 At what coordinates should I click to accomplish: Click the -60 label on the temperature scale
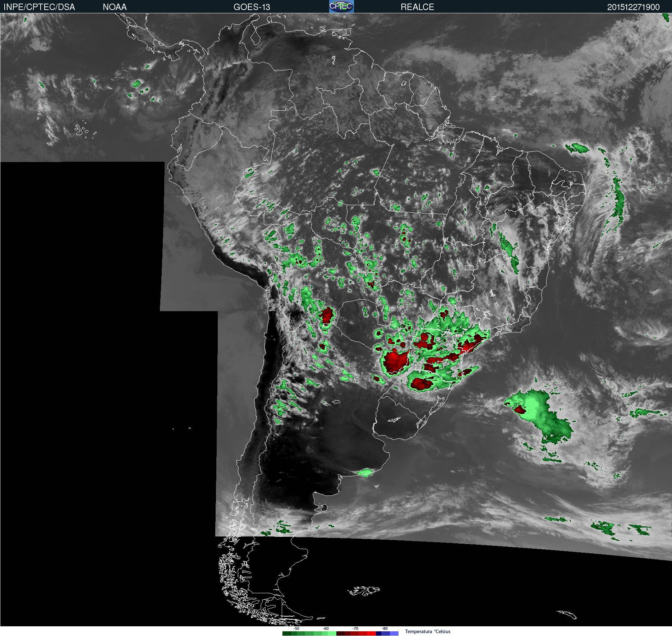pos(326,628)
